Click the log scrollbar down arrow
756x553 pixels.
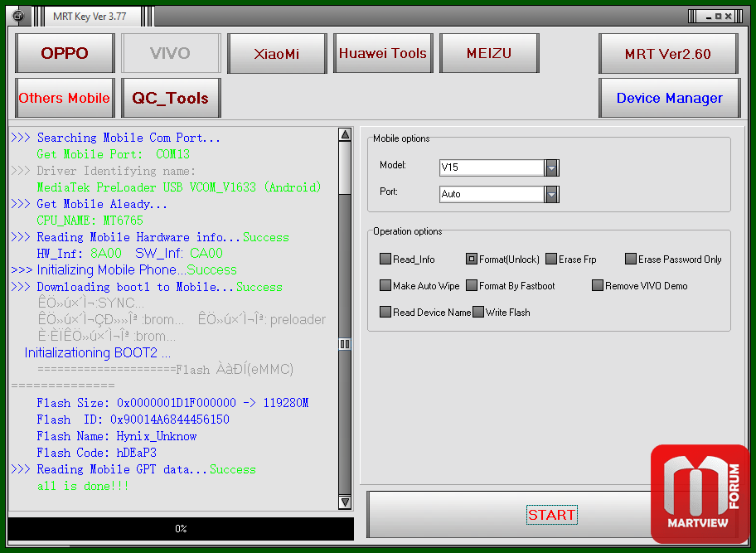click(x=345, y=502)
